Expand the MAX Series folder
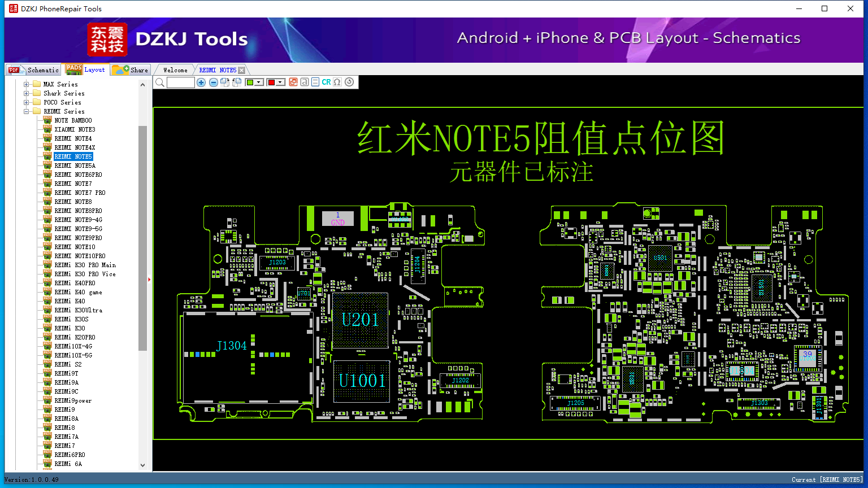Image resolution: width=868 pixels, height=488 pixels. 26,84
